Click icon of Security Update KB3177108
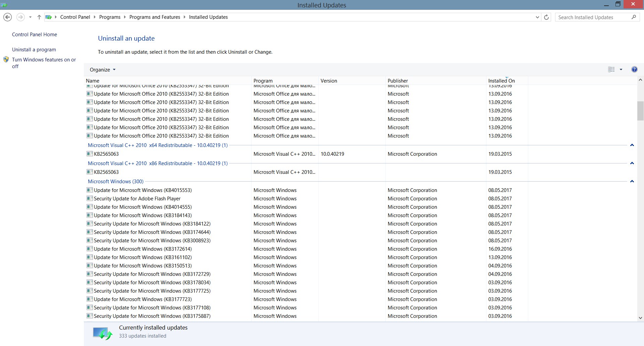This screenshot has height=346, width=644. [x=90, y=307]
